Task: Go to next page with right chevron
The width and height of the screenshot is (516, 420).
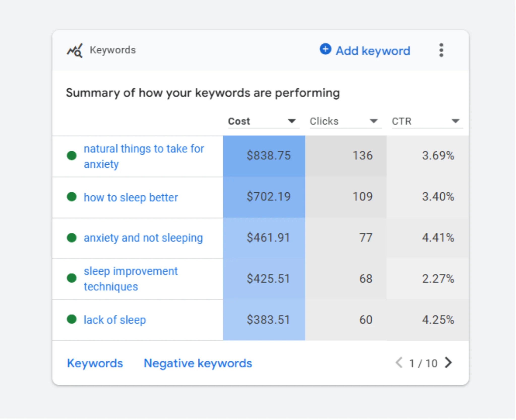Action: [448, 363]
